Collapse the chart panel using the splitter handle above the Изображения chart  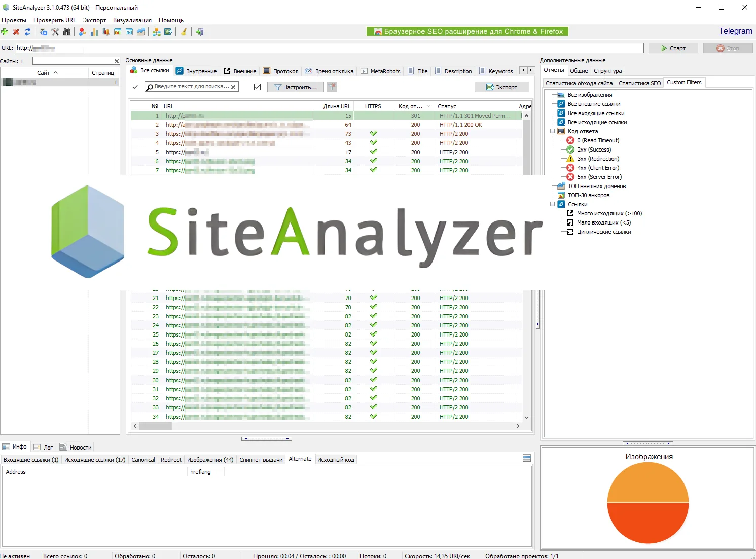[647, 443]
